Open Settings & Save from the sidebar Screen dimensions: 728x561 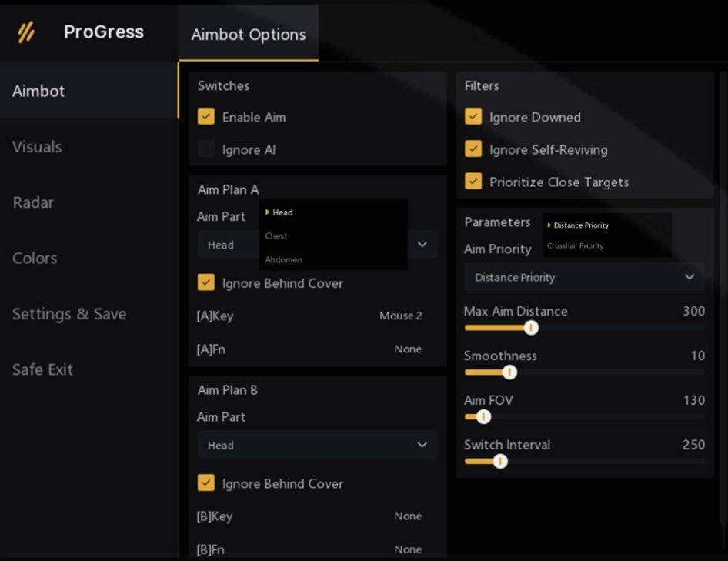[x=68, y=314]
